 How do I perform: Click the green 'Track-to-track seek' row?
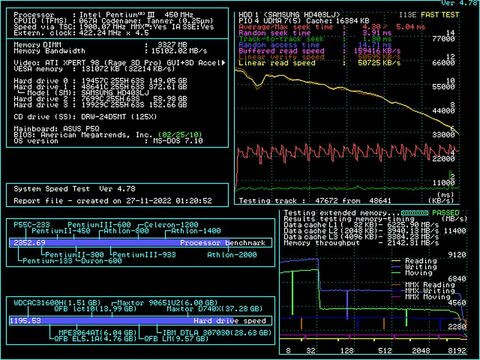[x=315, y=39]
